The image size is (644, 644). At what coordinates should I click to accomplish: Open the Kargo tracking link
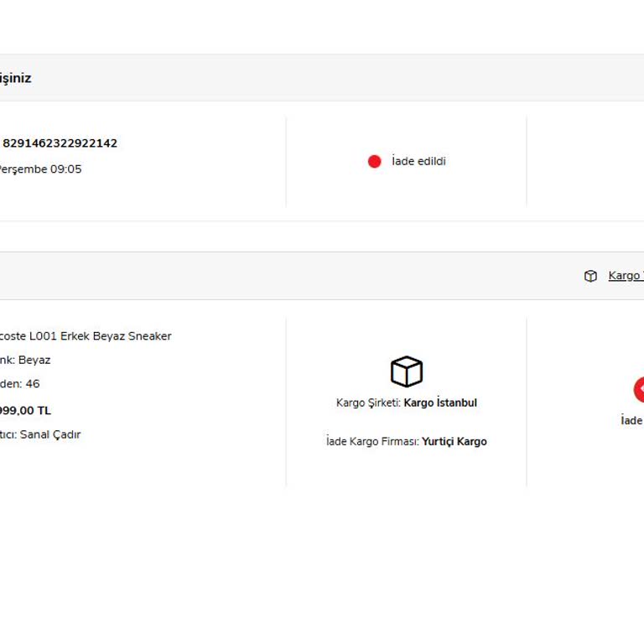pos(626,276)
